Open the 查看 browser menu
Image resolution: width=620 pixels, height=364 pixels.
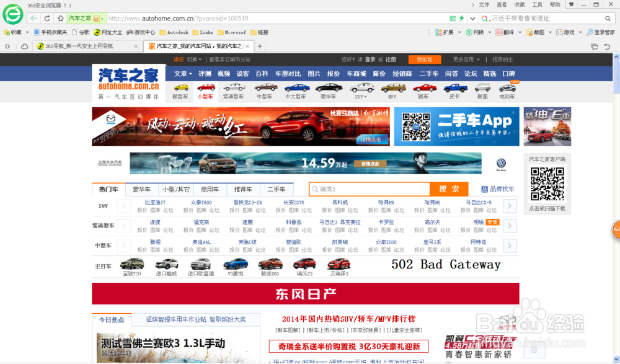click(502, 5)
